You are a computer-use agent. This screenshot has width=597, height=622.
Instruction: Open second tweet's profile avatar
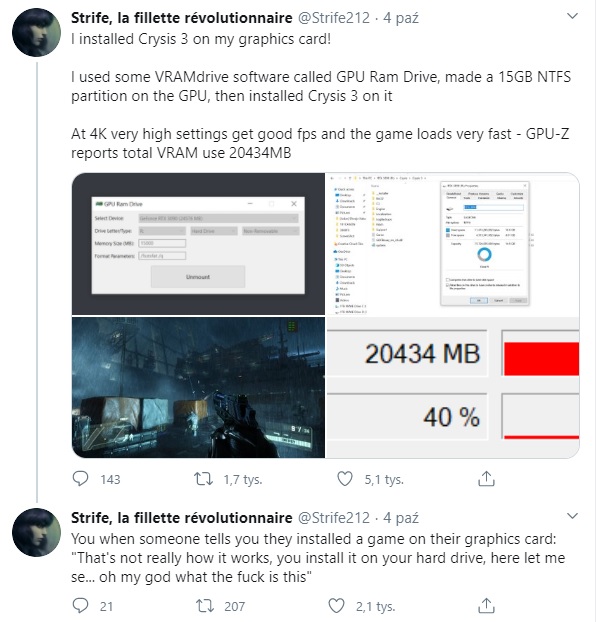(36, 532)
